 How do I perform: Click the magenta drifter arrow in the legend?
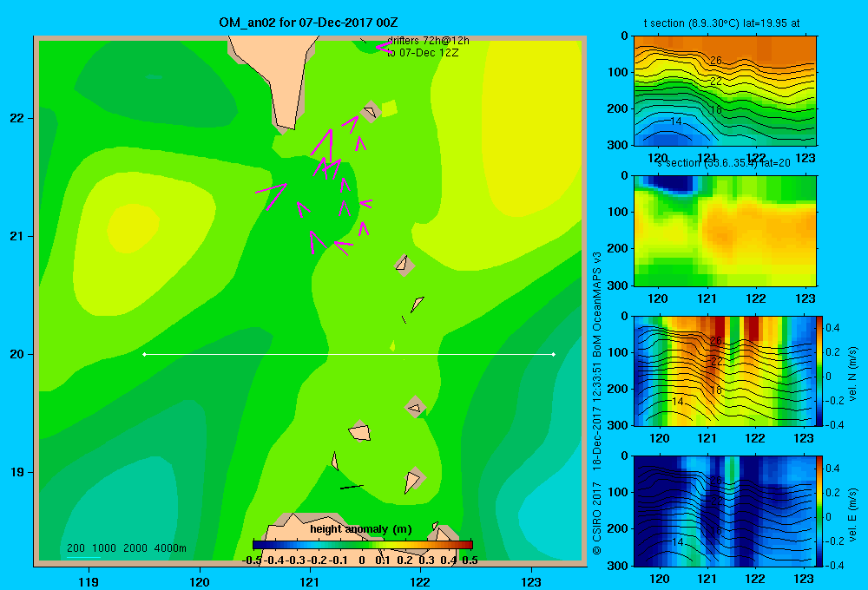click(x=385, y=48)
